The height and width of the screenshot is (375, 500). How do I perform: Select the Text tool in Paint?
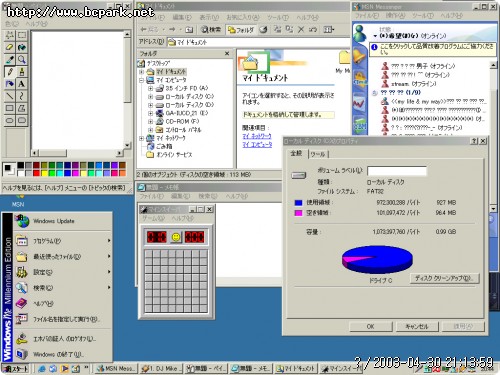[x=22, y=84]
